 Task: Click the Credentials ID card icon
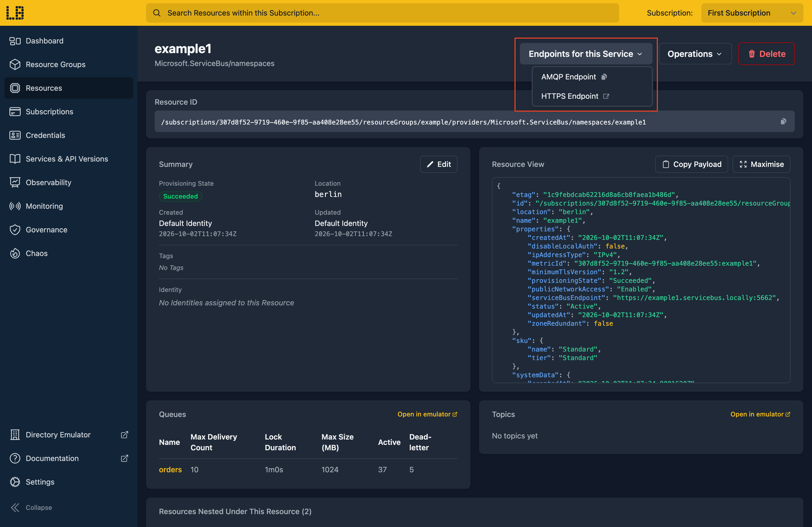[x=15, y=135]
